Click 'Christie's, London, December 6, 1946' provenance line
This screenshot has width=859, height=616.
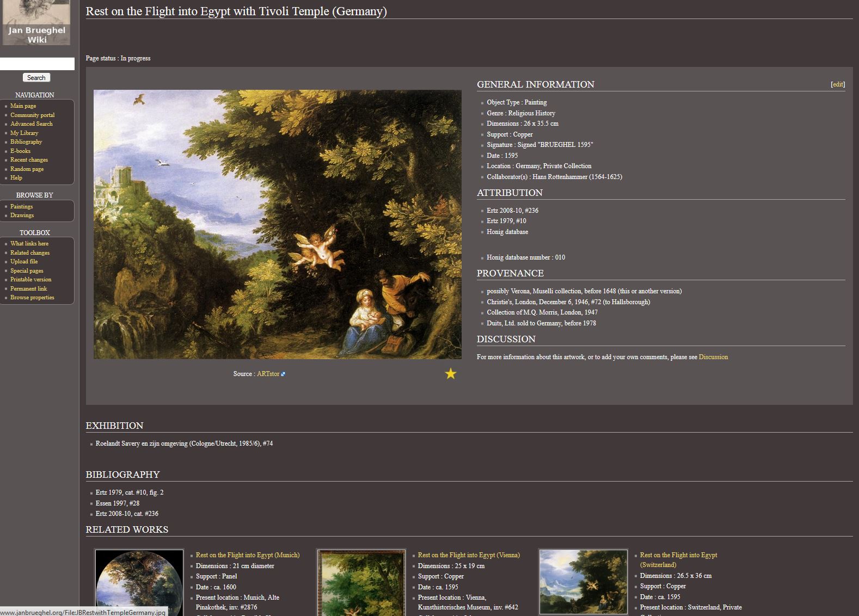pos(568,302)
